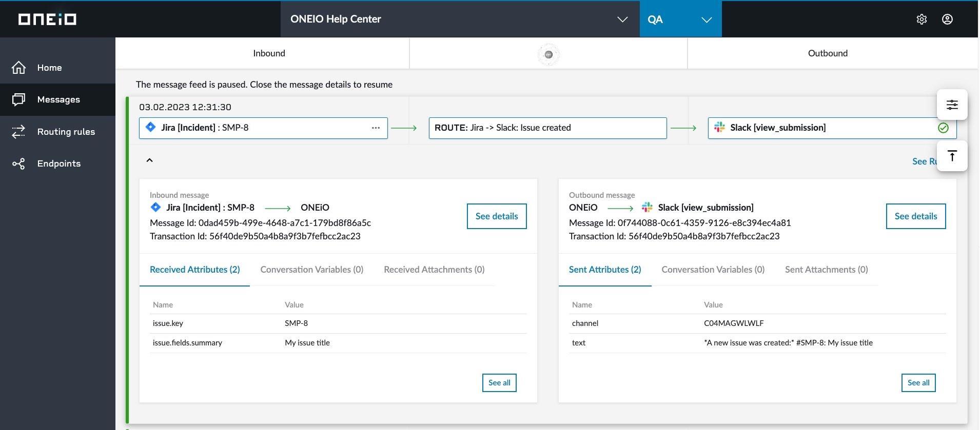Click ROUTE: Jira -> Slack: Issue created box

pos(547,128)
